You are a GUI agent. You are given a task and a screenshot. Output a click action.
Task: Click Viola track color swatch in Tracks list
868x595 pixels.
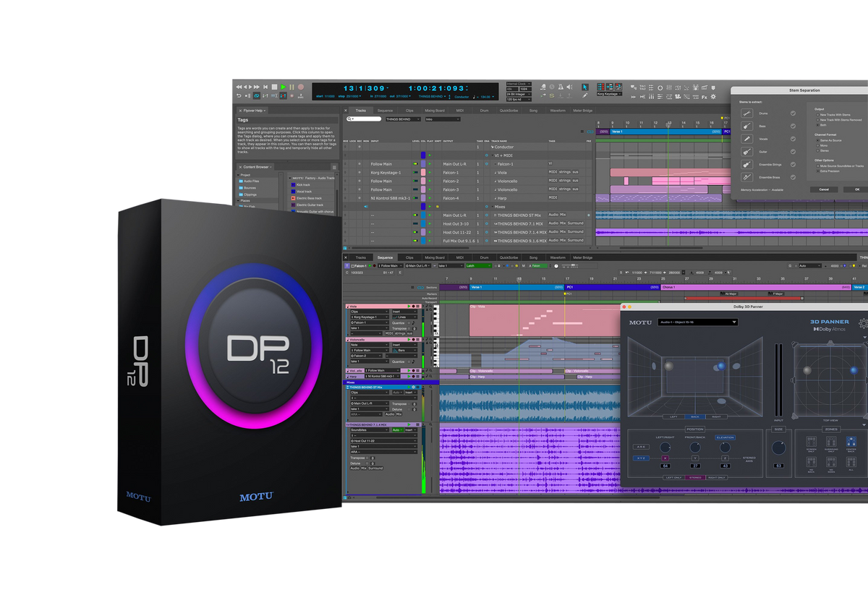[423, 173]
